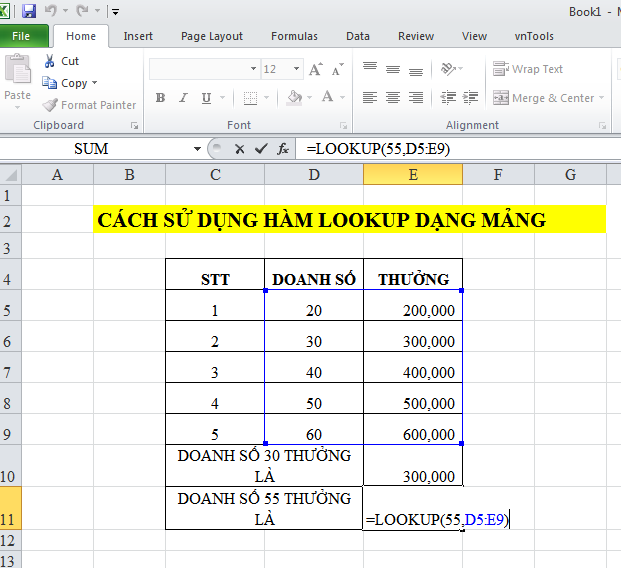Viewport: 621px width, 568px height.
Task: Click the Merge & Center button
Action: (x=543, y=98)
